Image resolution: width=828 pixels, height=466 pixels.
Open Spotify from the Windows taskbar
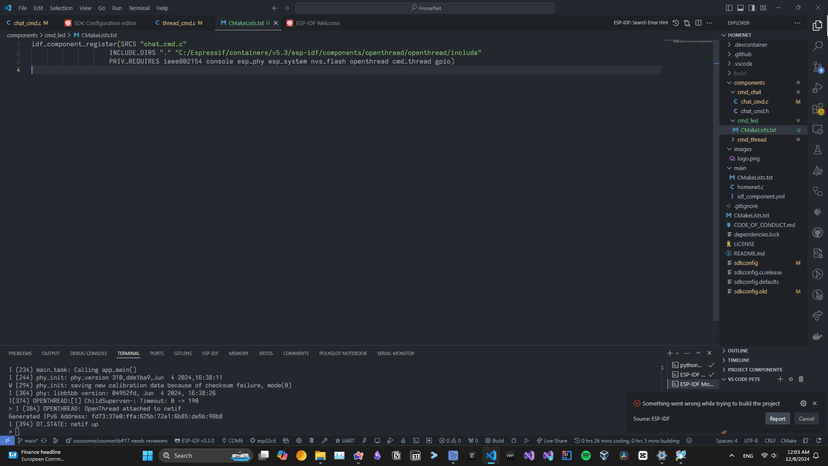tap(586, 456)
